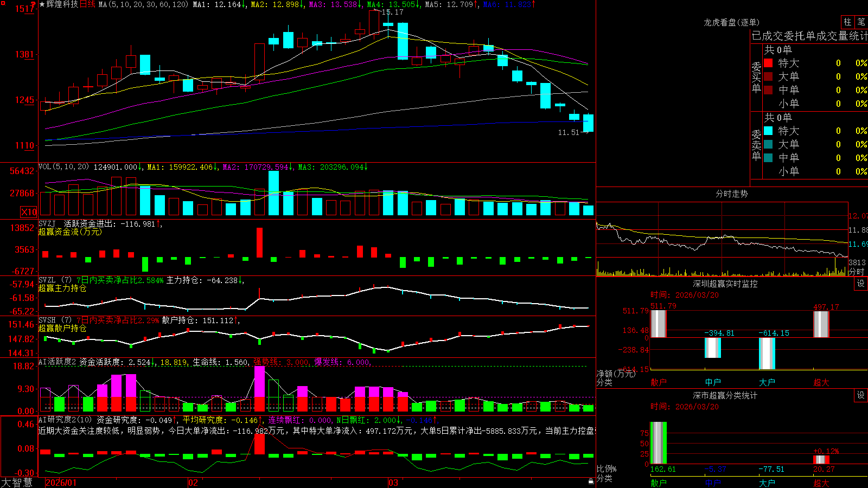Click the 分时走势 panel title

point(731,194)
